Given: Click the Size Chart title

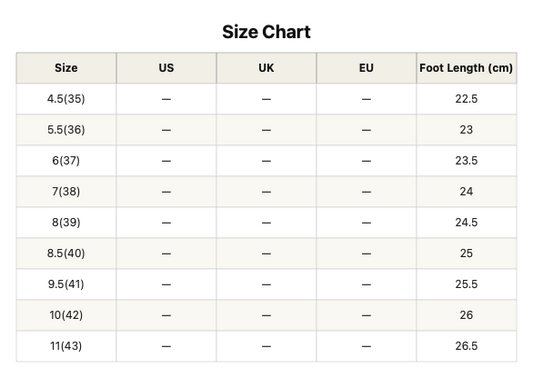Looking at the screenshot, I should coord(266,32).
